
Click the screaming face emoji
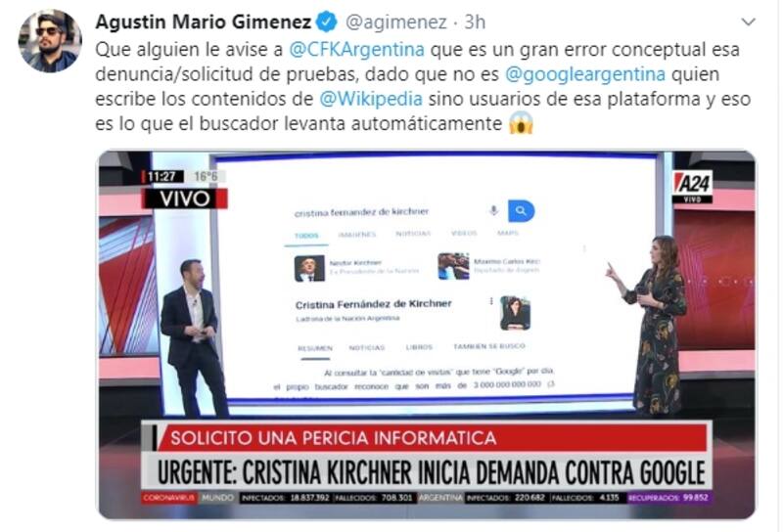pos(521,123)
